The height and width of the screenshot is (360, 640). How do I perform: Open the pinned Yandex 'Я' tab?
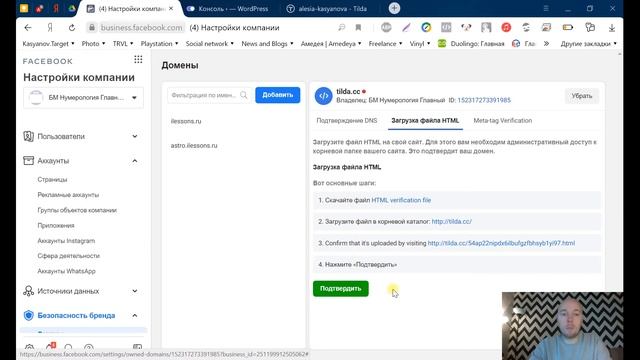click(56, 8)
